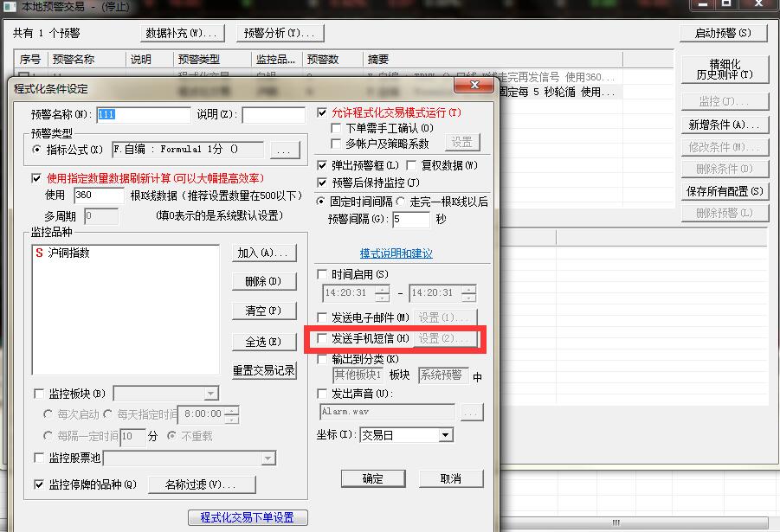Select 走完一根K线以后 radio option
Screen dimensions: 780x532
(402, 202)
